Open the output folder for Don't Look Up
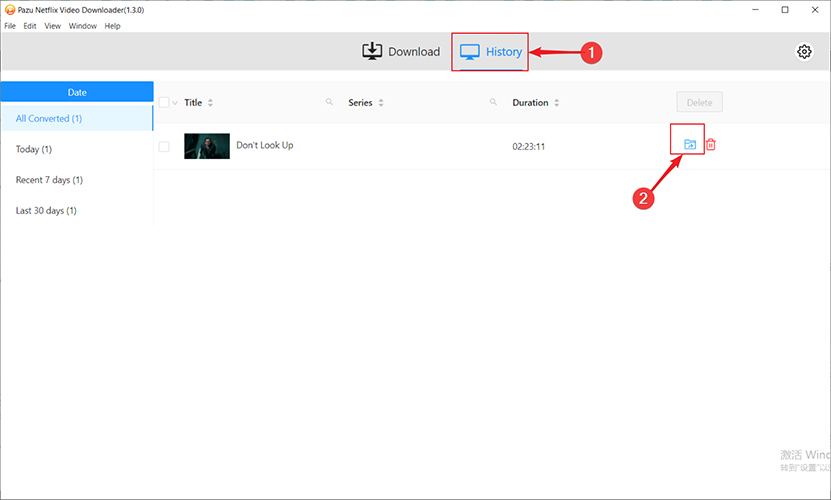This screenshot has height=500, width=831. pos(689,145)
